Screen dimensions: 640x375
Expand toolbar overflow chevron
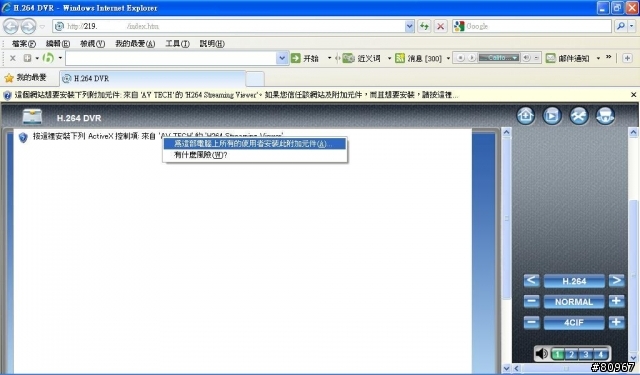point(609,57)
